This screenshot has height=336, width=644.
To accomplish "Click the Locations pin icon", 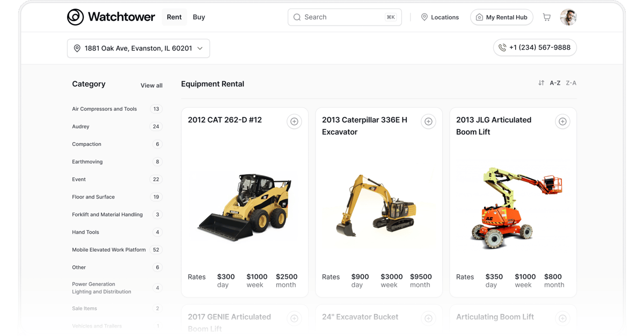I will click(424, 17).
